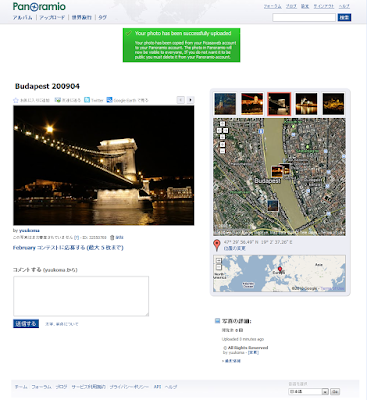
Task: Select the first thumbnail in photo strip
Action: 225,104
